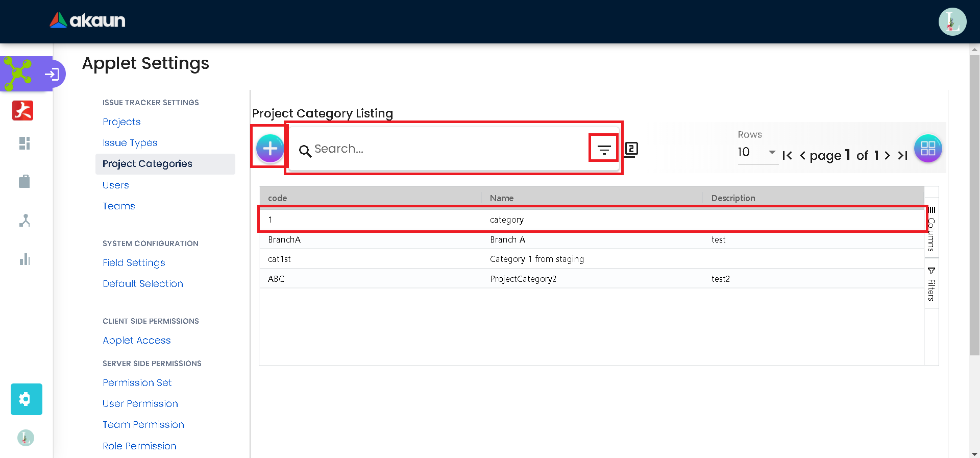
Task: Open Projects settings
Action: [121, 122]
